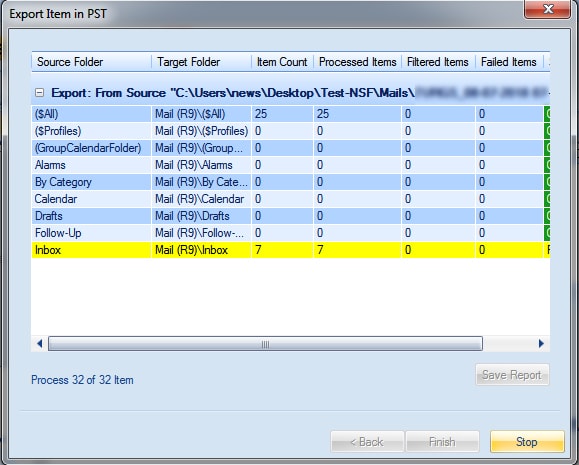Viewport: 579px width, 465px height.
Task: Click the Item Count column header
Action: (282, 62)
